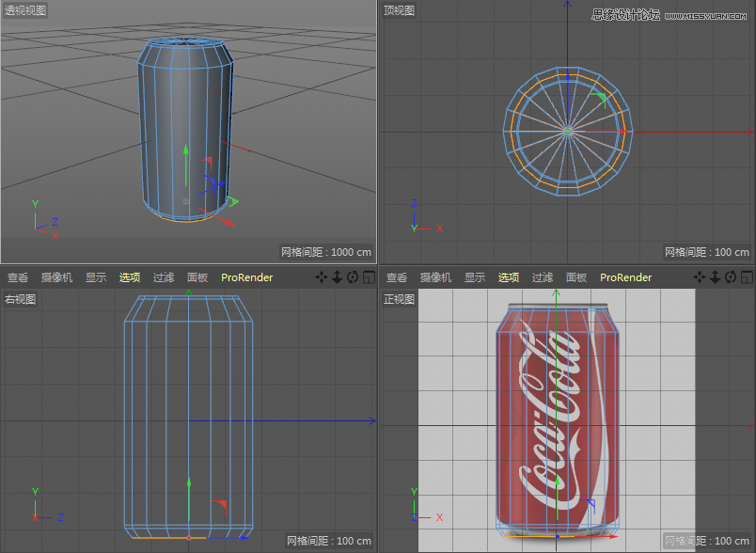Open the 显示 menu in the right view
Image resolution: width=756 pixels, height=553 pixels.
[96, 277]
